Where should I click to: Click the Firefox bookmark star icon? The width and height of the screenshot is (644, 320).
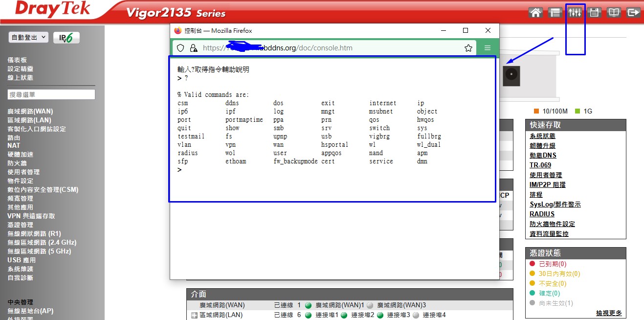[x=468, y=48]
